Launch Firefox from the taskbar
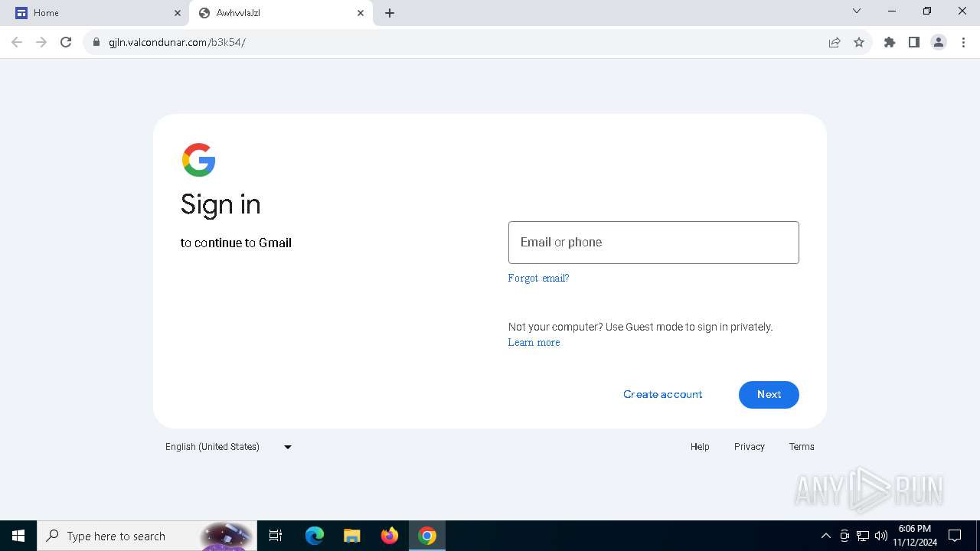Image resolution: width=980 pixels, height=551 pixels. [x=390, y=536]
